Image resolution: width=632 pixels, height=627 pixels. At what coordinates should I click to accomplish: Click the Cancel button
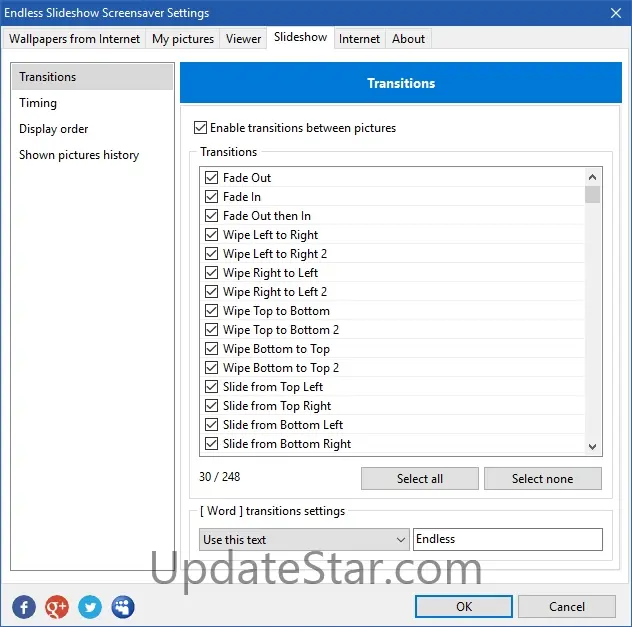tap(567, 606)
